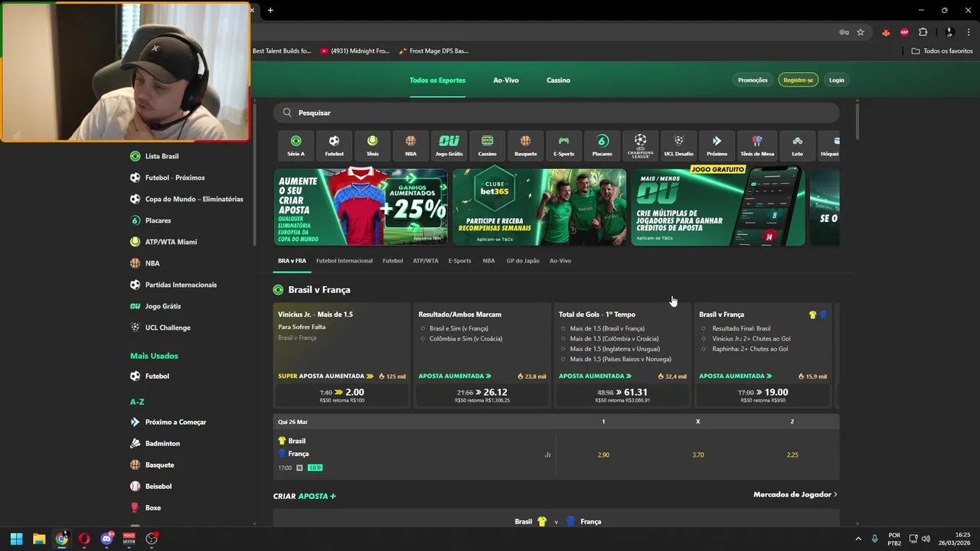Pick the 61.31 boosted odds
The image size is (980, 551).
click(622, 394)
